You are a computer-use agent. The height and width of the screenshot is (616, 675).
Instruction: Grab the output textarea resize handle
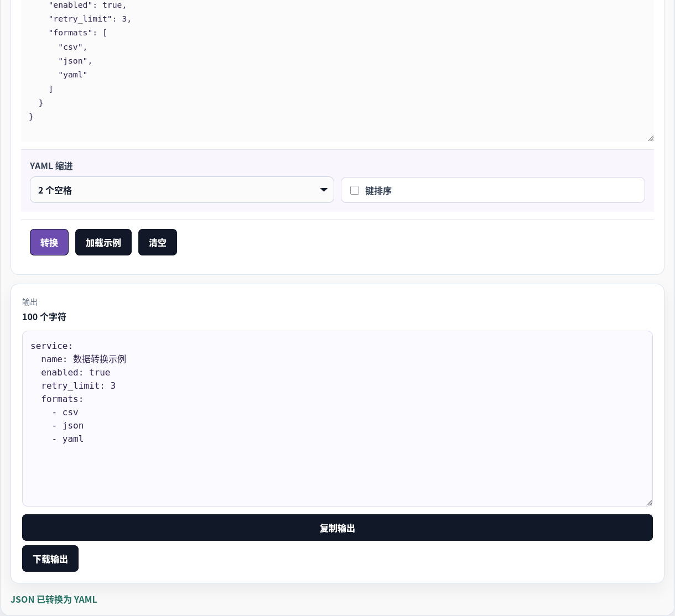[649, 503]
